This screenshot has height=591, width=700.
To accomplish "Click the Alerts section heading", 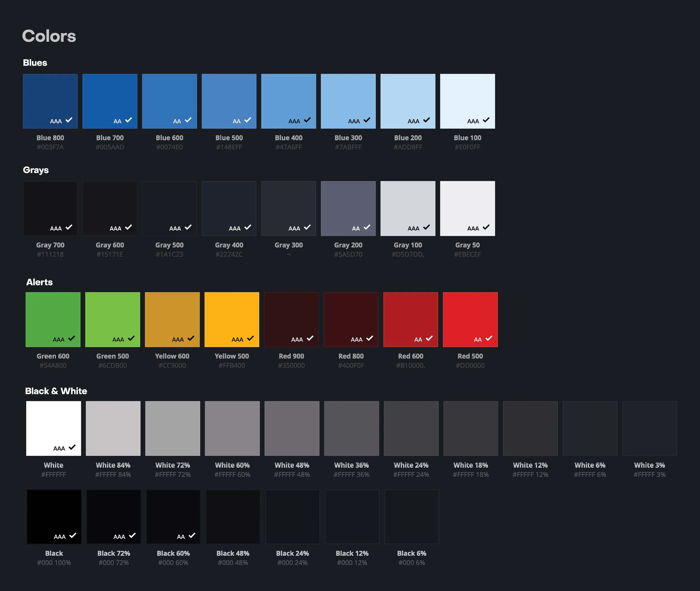I will (39, 282).
